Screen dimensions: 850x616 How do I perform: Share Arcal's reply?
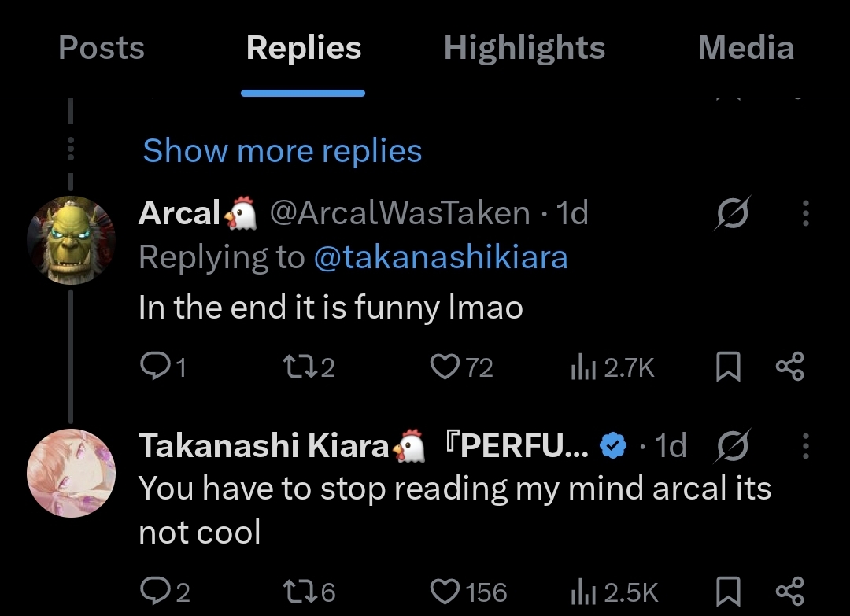(789, 367)
